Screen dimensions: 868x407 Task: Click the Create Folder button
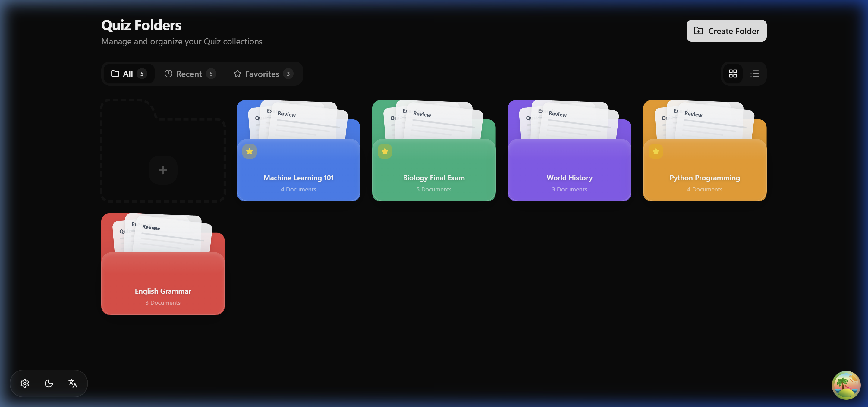tap(726, 31)
